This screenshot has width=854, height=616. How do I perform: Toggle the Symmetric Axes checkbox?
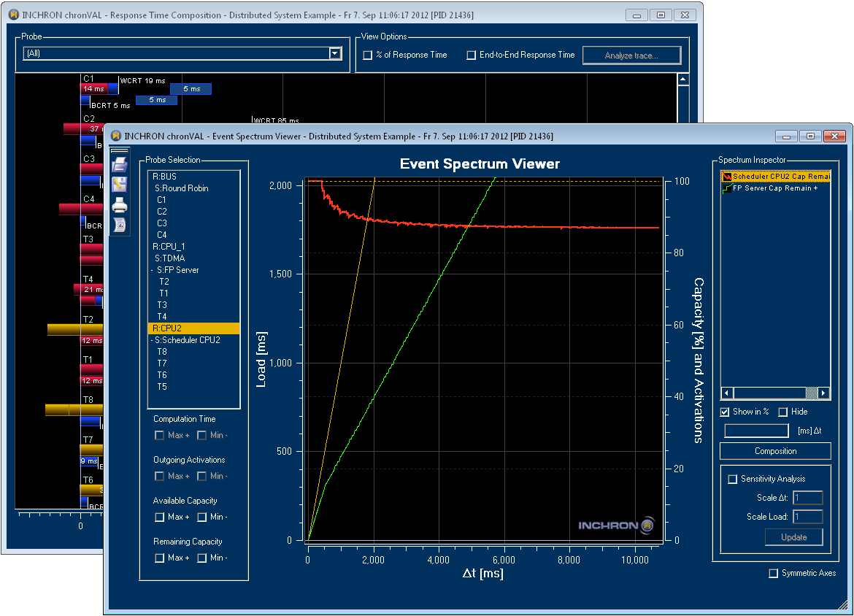point(774,573)
